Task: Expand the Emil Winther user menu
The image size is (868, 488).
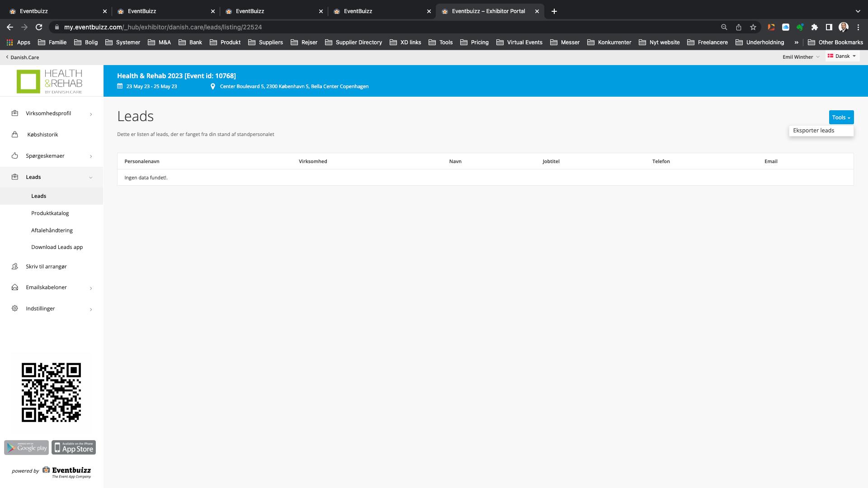Action: pyautogui.click(x=801, y=57)
